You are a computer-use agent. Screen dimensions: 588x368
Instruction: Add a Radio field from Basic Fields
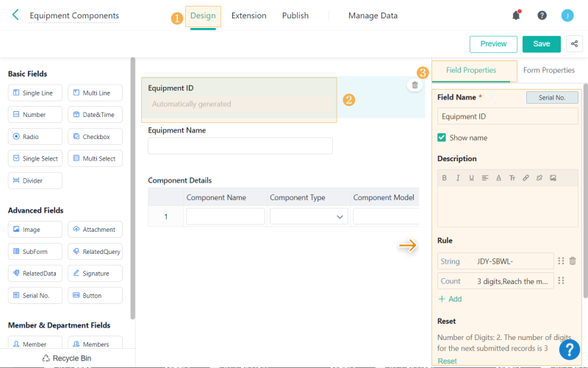35,137
